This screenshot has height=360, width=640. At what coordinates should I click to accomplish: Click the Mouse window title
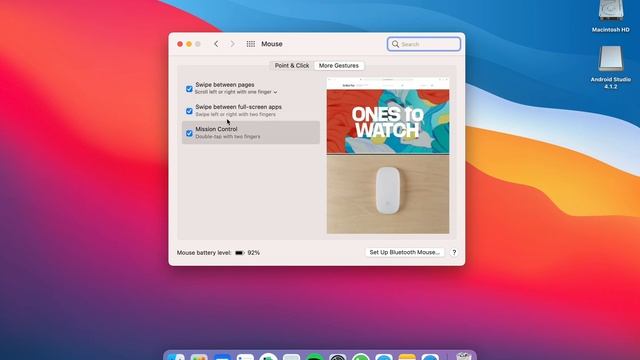(x=272, y=44)
